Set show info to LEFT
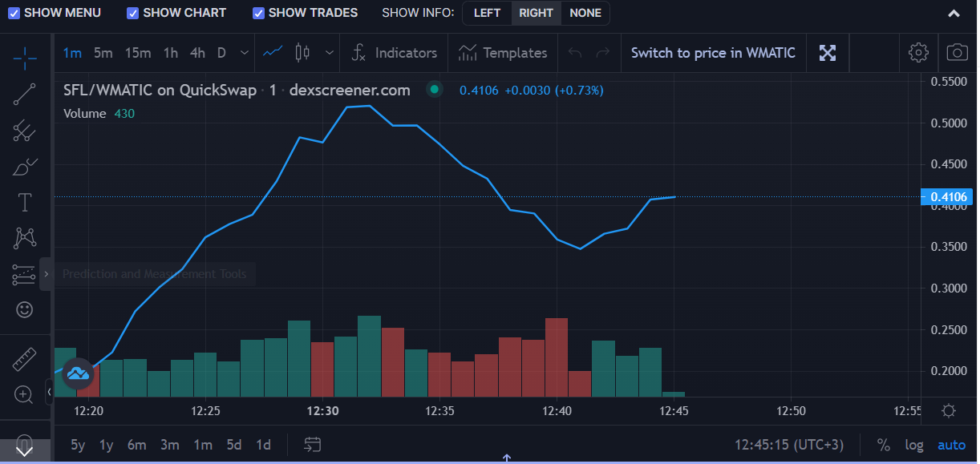The height and width of the screenshot is (464, 980). point(487,13)
